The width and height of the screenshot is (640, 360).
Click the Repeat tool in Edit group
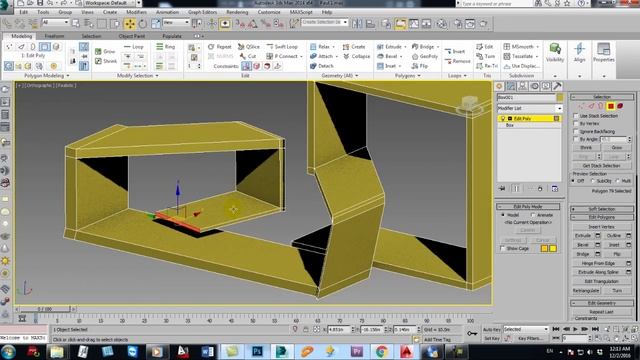point(220,47)
